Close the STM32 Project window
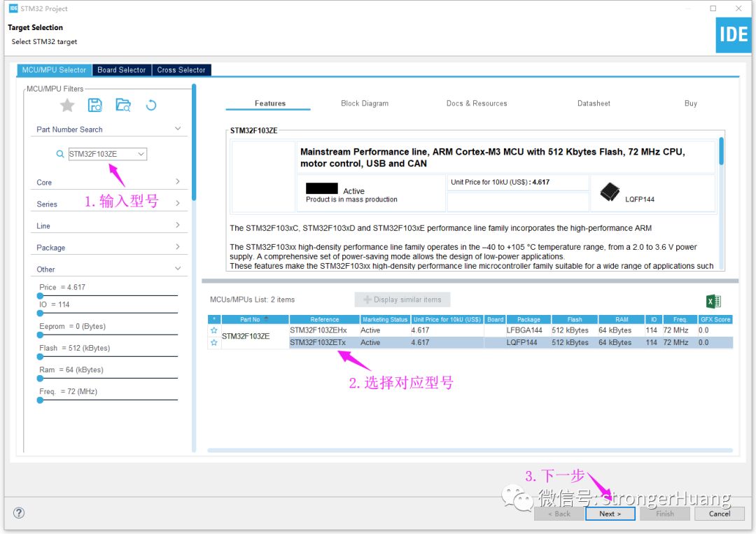The image size is (756, 534). click(x=738, y=8)
